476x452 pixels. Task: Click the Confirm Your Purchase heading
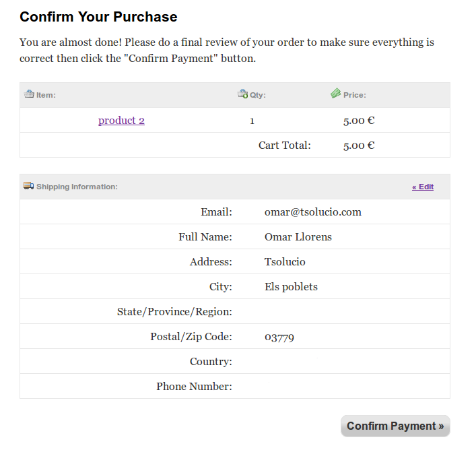[x=98, y=17]
